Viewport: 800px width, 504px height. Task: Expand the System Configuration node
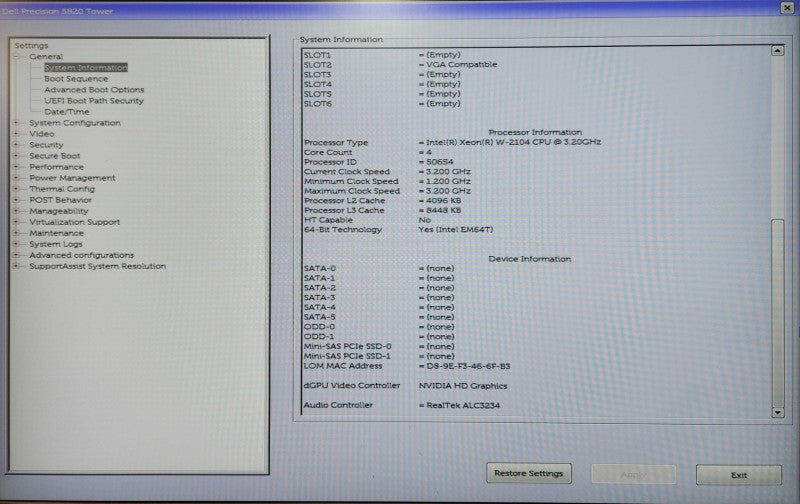click(x=16, y=123)
